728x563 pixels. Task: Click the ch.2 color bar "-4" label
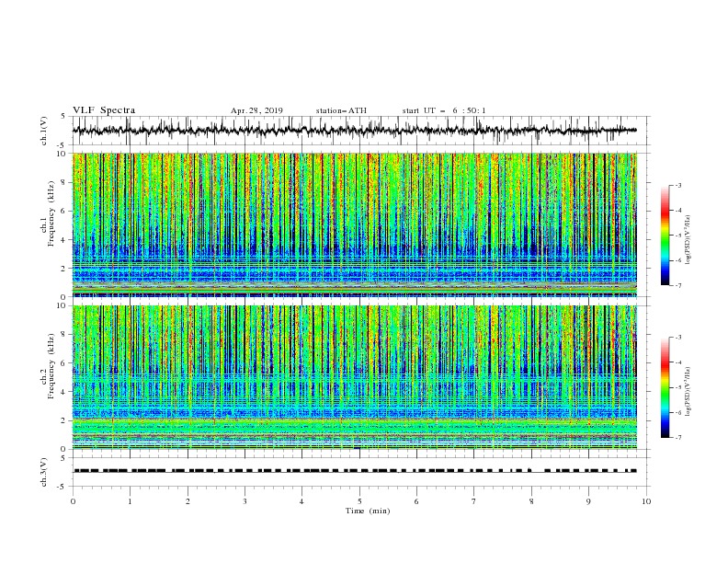678,362
